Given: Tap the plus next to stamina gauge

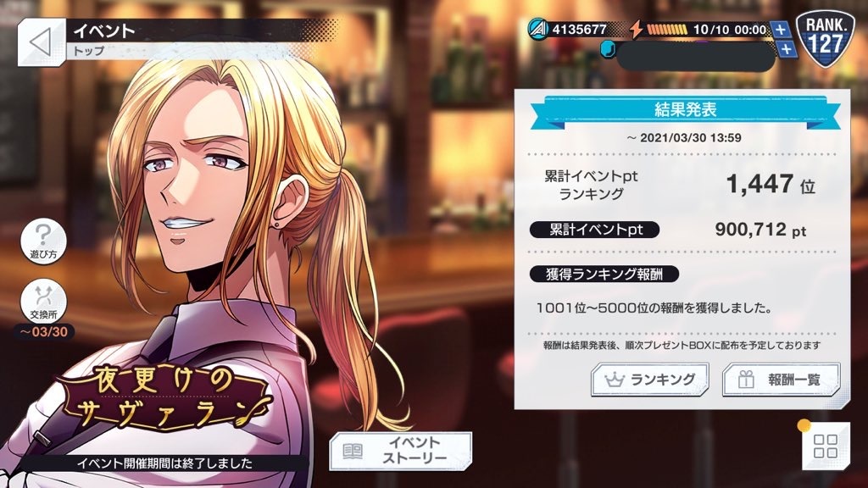Looking at the screenshot, I should [x=781, y=30].
